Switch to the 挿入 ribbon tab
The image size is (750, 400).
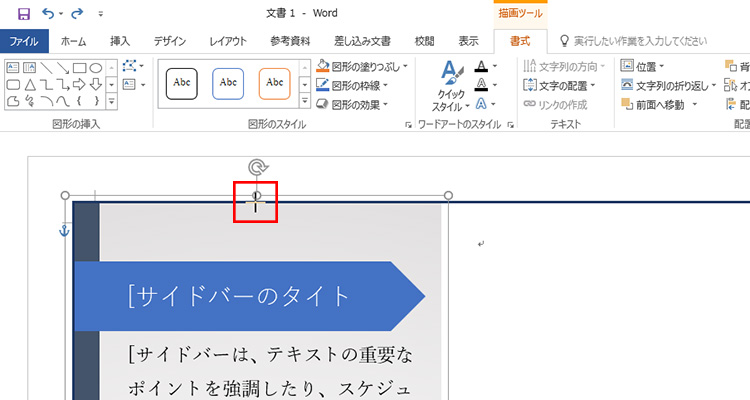click(x=119, y=41)
